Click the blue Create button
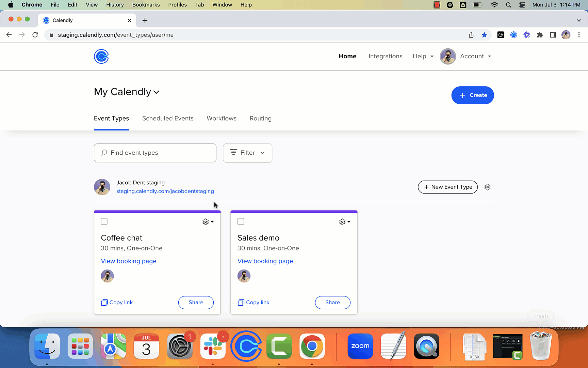 [473, 95]
